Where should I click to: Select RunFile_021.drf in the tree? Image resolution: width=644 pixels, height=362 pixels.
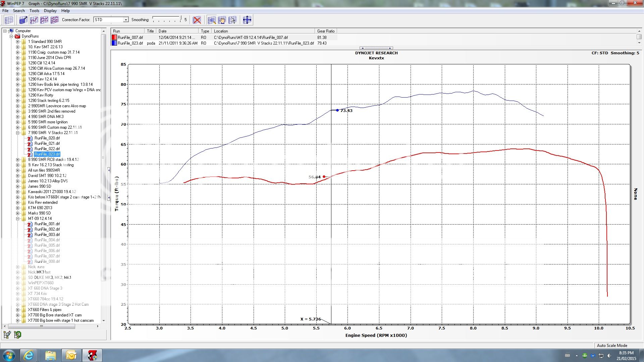(47, 143)
